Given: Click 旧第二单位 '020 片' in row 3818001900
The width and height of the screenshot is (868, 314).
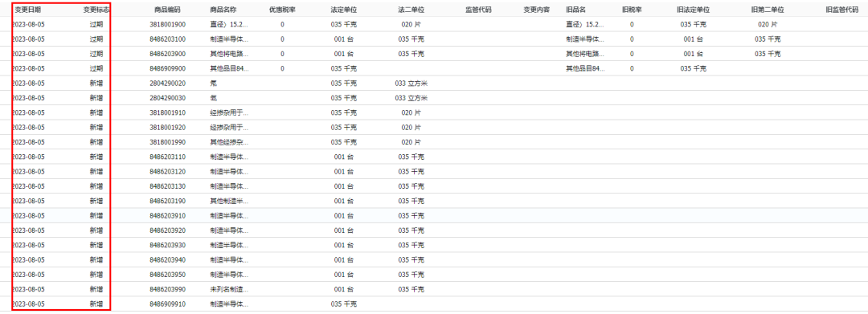Looking at the screenshot, I should click(768, 24).
